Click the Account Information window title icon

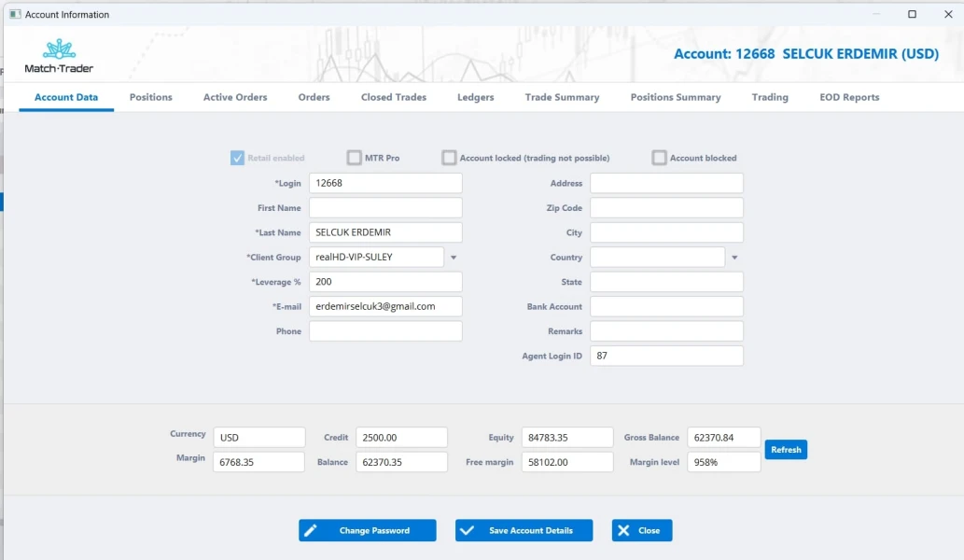pos(15,14)
